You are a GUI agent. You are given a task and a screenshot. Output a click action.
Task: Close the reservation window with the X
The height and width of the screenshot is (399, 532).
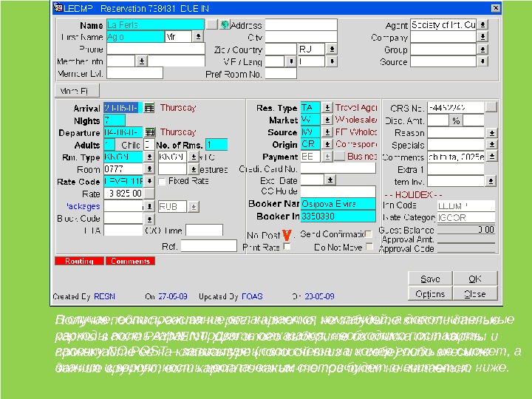(x=495, y=8)
